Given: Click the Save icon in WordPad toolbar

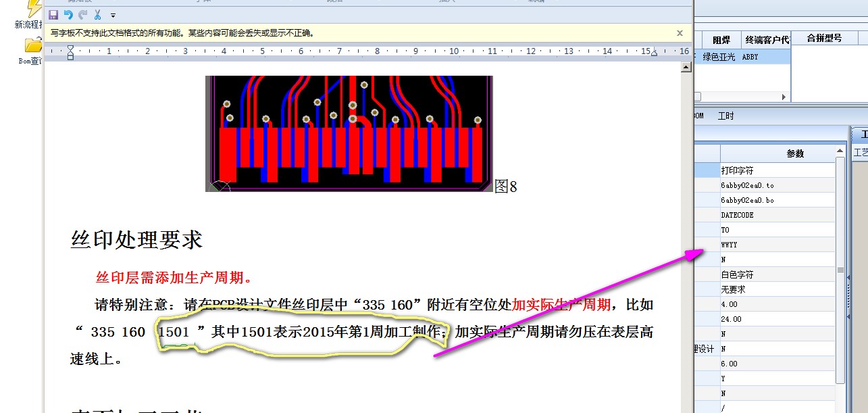Looking at the screenshot, I should 53,14.
